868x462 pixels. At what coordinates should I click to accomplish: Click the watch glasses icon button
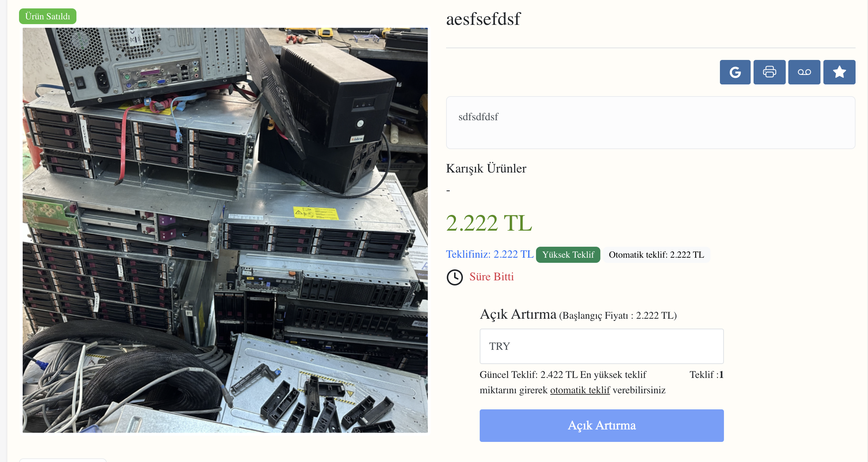tap(804, 72)
